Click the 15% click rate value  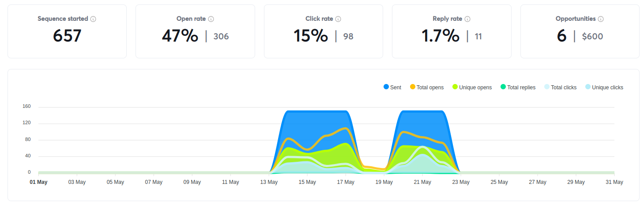[311, 36]
